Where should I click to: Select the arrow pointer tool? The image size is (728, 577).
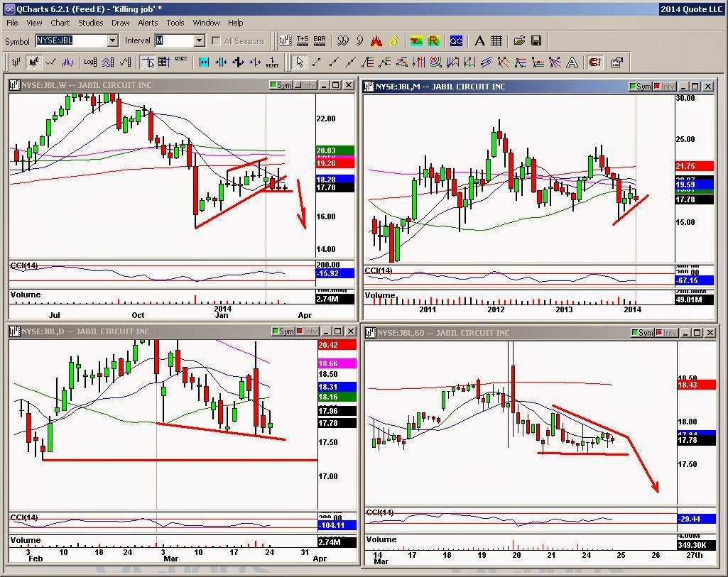point(300,62)
